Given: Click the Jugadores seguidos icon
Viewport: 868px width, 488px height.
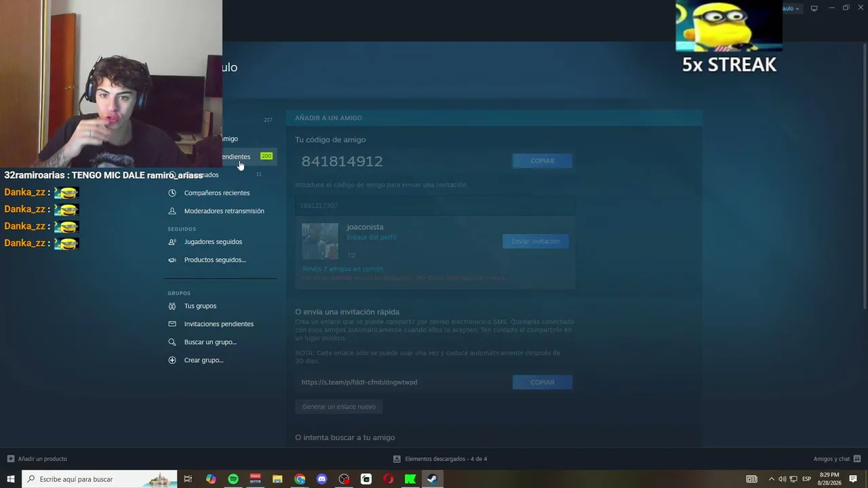Looking at the screenshot, I should tap(172, 242).
